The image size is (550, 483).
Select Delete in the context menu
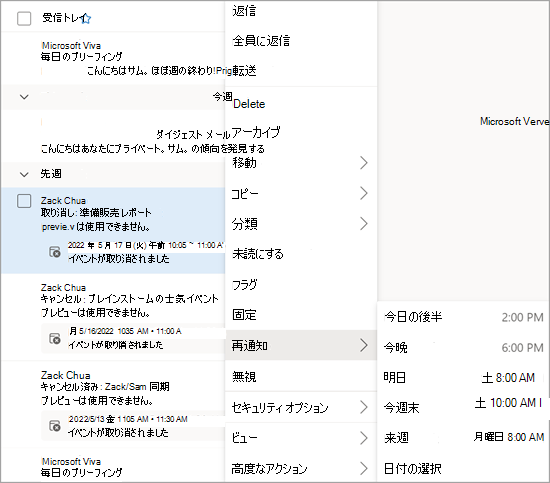[301, 104]
